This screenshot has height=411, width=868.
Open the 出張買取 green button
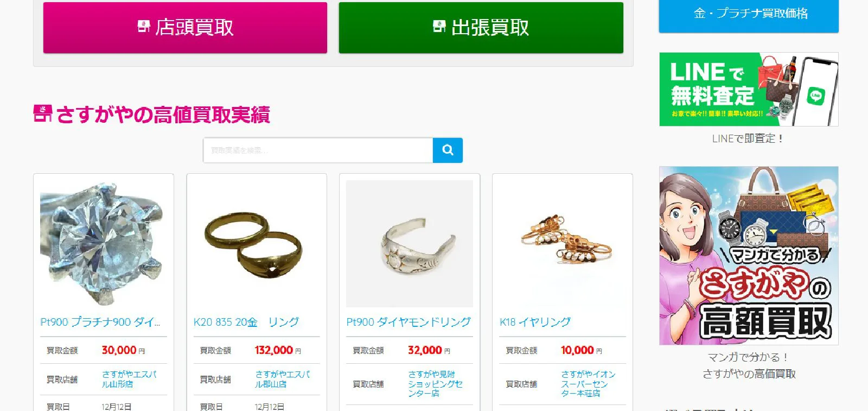pyautogui.click(x=481, y=28)
